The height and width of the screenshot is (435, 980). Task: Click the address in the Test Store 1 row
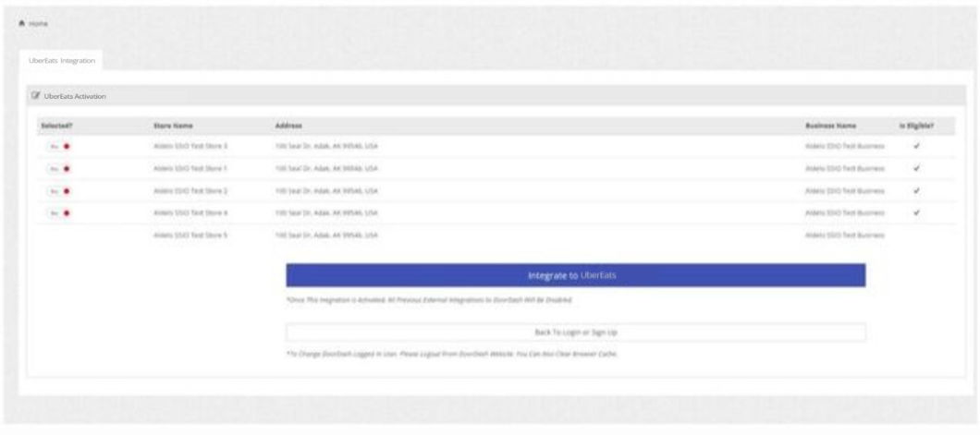tap(326, 168)
